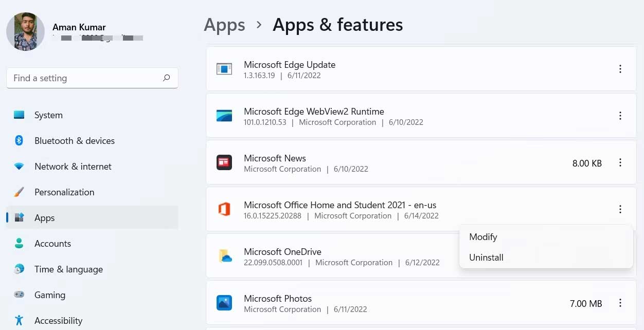Open Microsoft News app options menu
The image size is (644, 330).
point(620,163)
